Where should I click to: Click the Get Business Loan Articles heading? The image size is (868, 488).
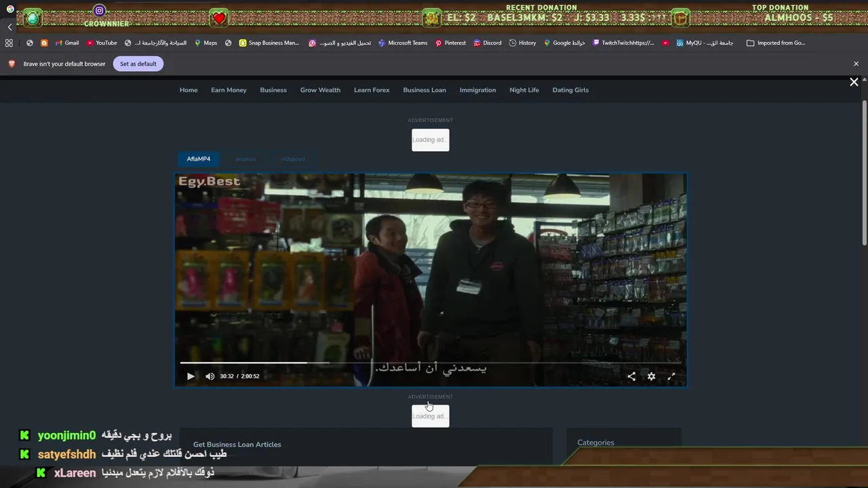coord(237,445)
